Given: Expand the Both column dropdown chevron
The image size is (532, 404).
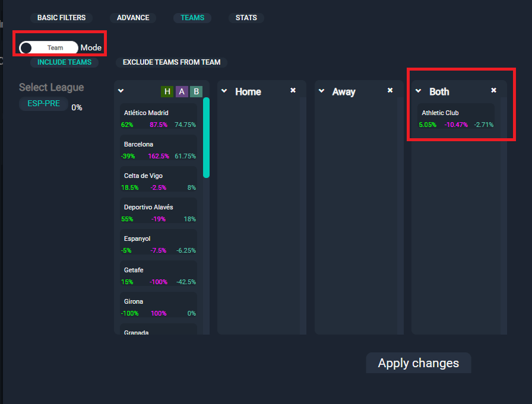Looking at the screenshot, I should point(419,91).
